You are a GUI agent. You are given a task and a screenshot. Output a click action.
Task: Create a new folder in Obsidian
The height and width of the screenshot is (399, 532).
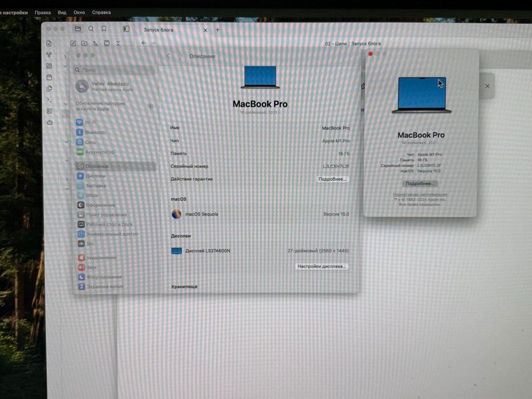point(84,43)
